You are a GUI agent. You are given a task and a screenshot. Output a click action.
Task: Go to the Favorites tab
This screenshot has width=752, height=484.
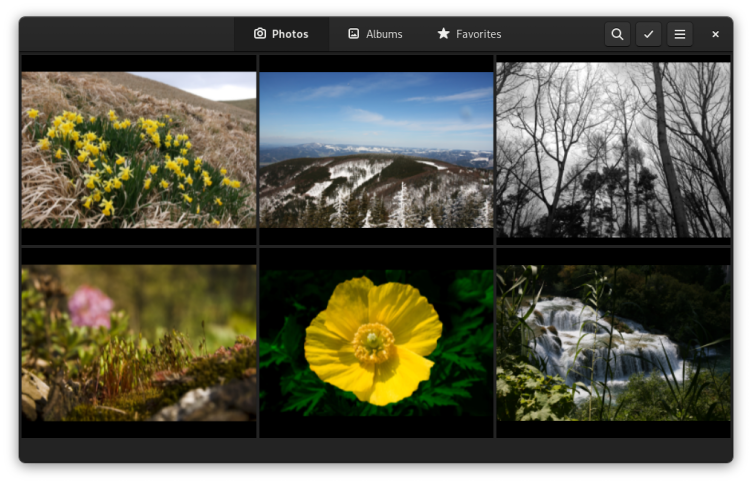pos(478,34)
